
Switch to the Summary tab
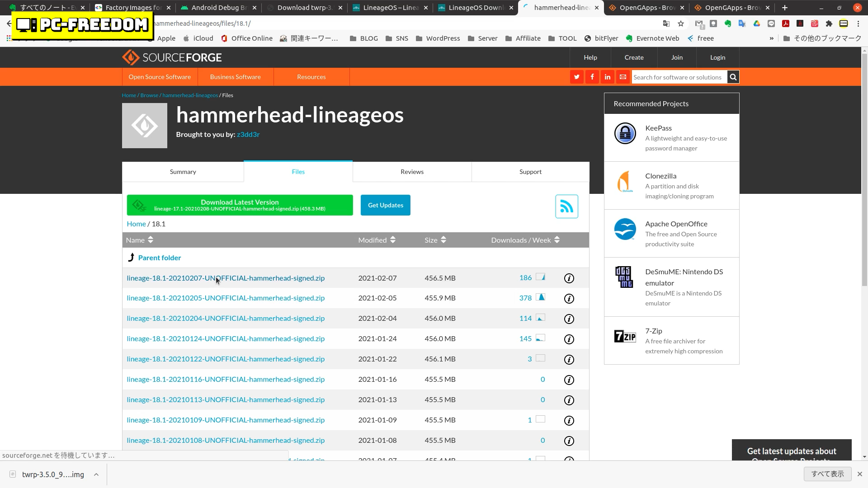coord(183,172)
